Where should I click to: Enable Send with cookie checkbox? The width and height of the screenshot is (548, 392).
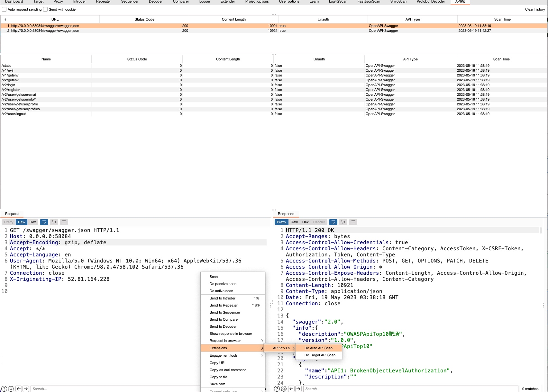(x=45, y=9)
